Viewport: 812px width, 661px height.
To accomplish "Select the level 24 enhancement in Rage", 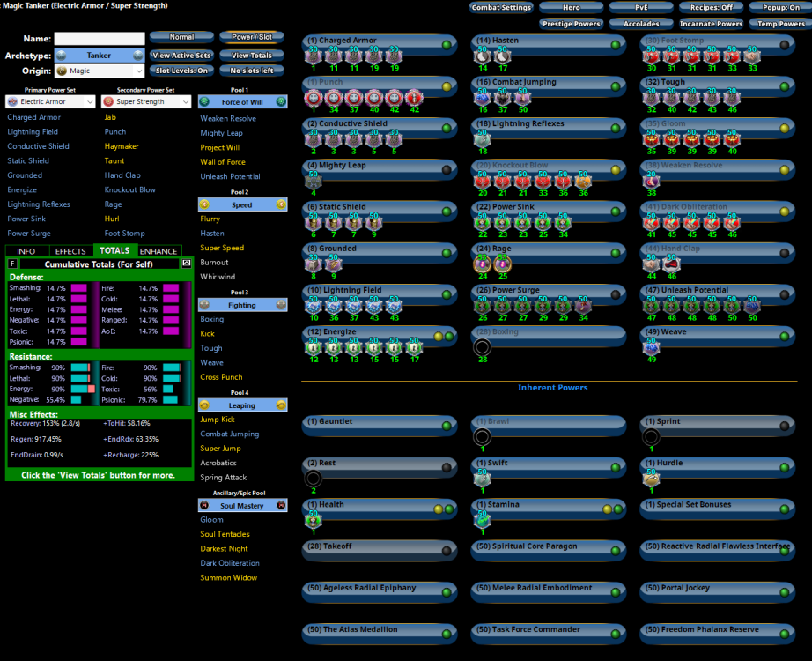I will point(483,264).
